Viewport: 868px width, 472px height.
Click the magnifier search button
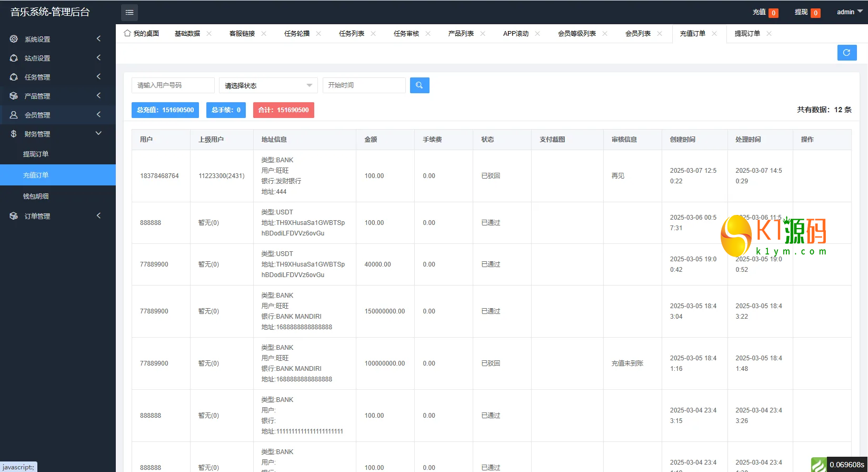click(420, 85)
